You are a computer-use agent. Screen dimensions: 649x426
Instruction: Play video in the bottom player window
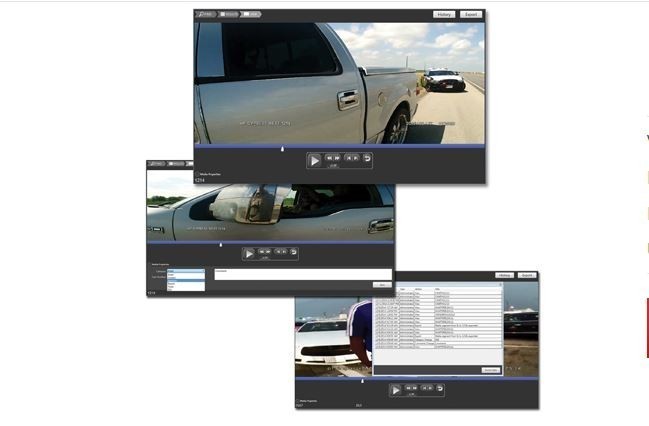tap(396, 390)
